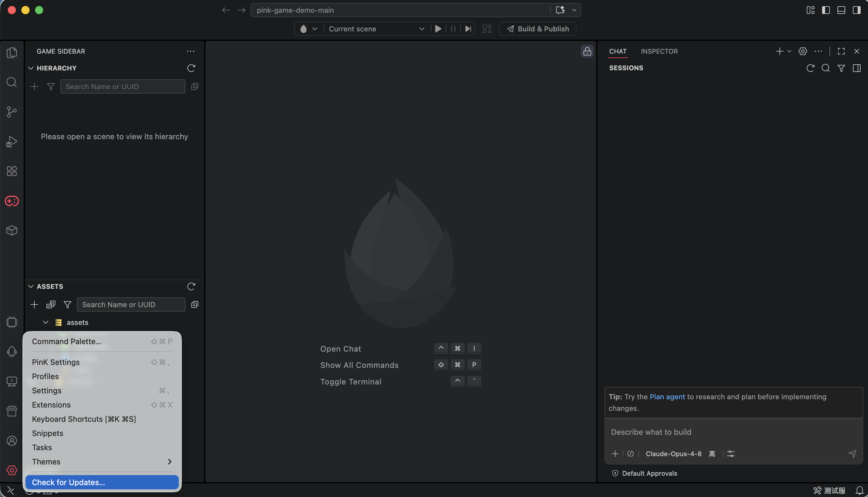Image resolution: width=868 pixels, height=497 pixels.
Task: Click Build & Publish button
Action: (x=537, y=29)
